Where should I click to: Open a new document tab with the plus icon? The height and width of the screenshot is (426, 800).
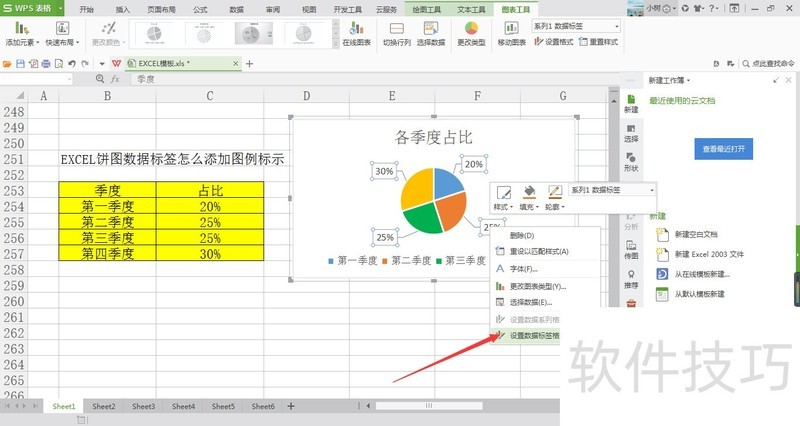(249, 64)
